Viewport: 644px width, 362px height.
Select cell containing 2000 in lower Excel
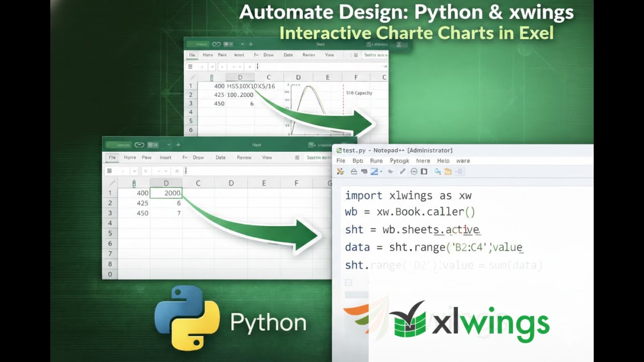[x=166, y=193]
